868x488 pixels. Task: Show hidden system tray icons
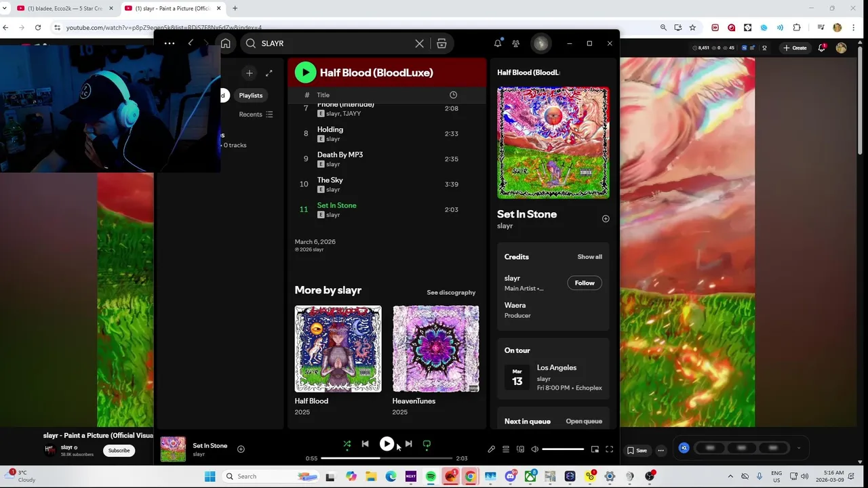pos(730,476)
